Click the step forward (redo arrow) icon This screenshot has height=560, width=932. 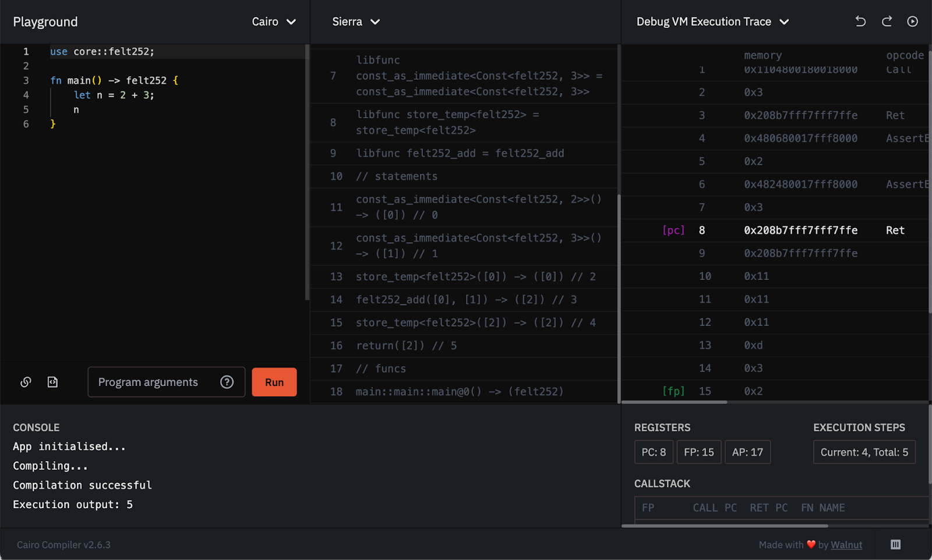[x=887, y=22]
